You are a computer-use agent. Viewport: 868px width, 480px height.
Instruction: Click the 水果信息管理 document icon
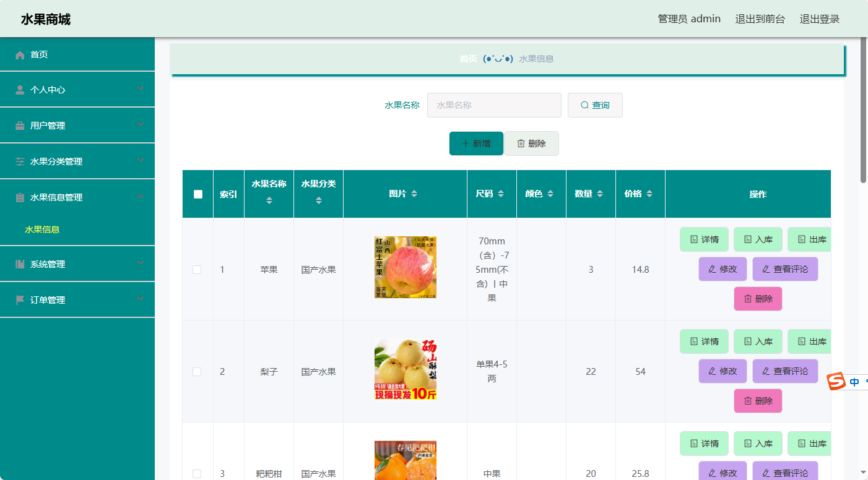(20, 196)
